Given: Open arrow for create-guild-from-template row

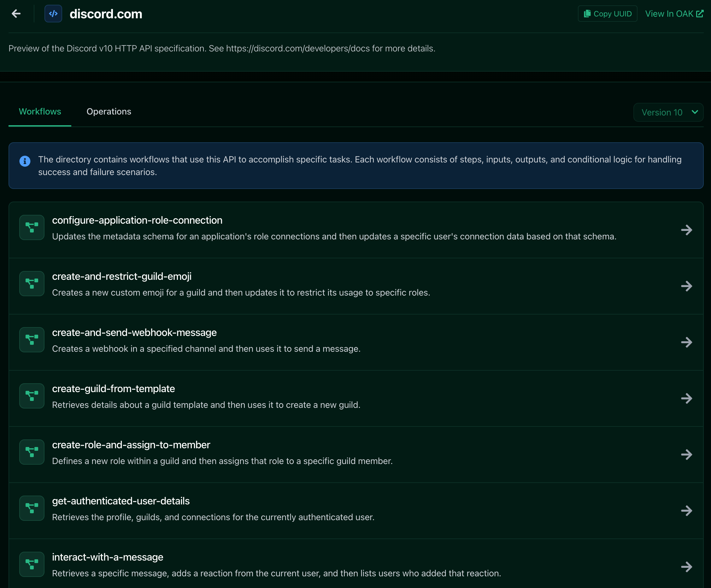Looking at the screenshot, I should pyautogui.click(x=687, y=399).
